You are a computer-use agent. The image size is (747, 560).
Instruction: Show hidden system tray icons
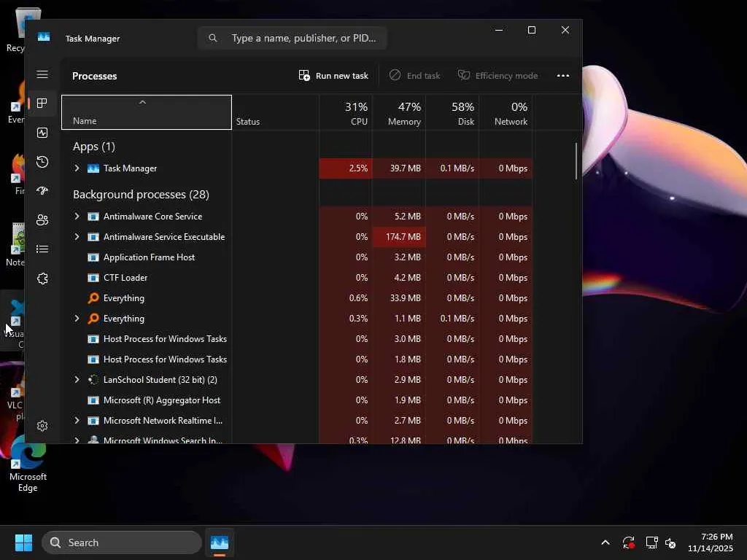pos(605,542)
